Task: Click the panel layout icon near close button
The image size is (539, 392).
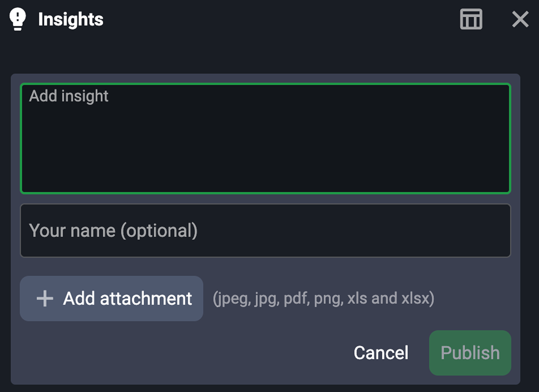Action: coord(470,19)
